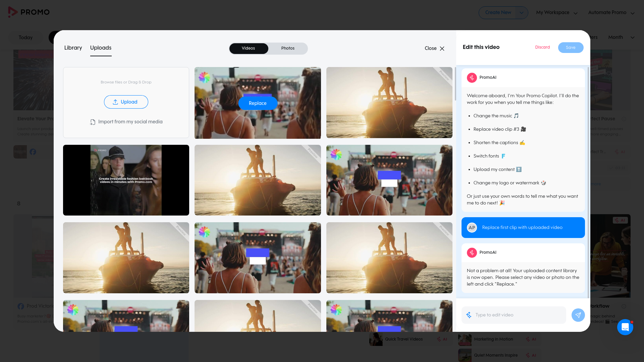Click the AI badge on Quiet Moments Inspire
Screen dimensions: 644x362
pyautogui.click(x=531, y=355)
